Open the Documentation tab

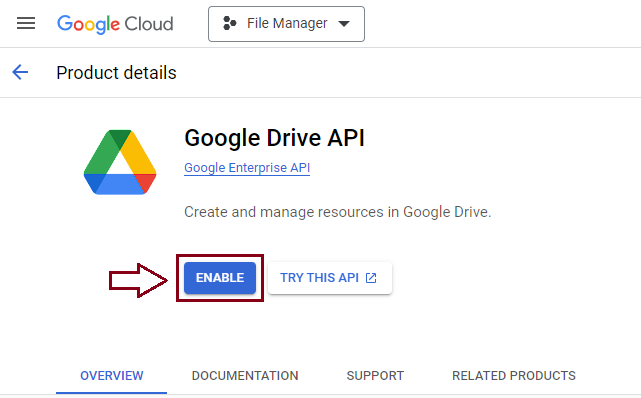[245, 376]
